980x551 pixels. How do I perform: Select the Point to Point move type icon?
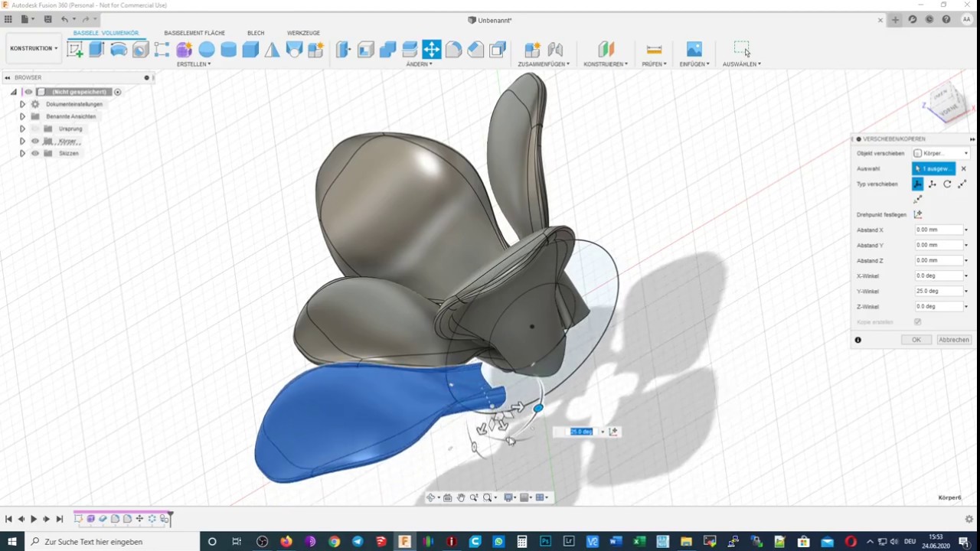click(x=962, y=184)
